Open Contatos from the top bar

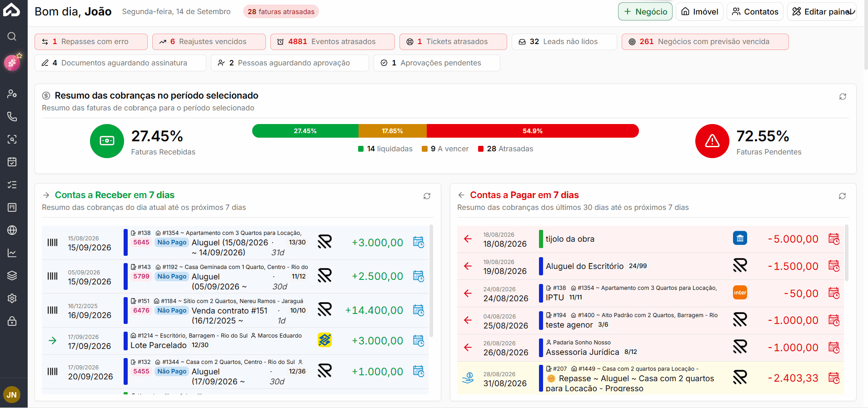point(755,12)
